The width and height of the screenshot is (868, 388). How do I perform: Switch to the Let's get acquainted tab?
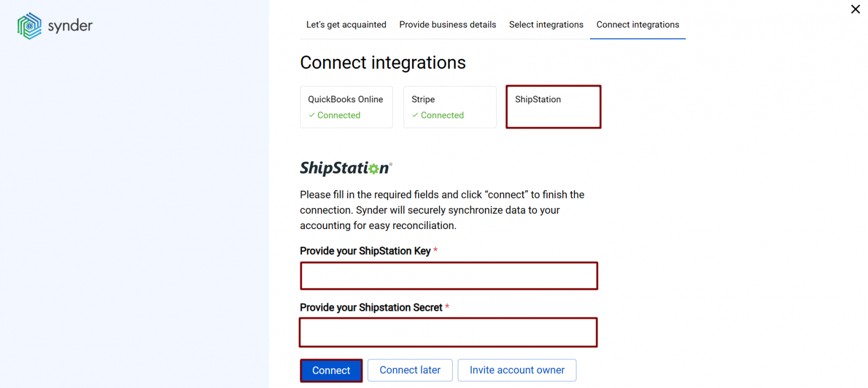(x=346, y=24)
